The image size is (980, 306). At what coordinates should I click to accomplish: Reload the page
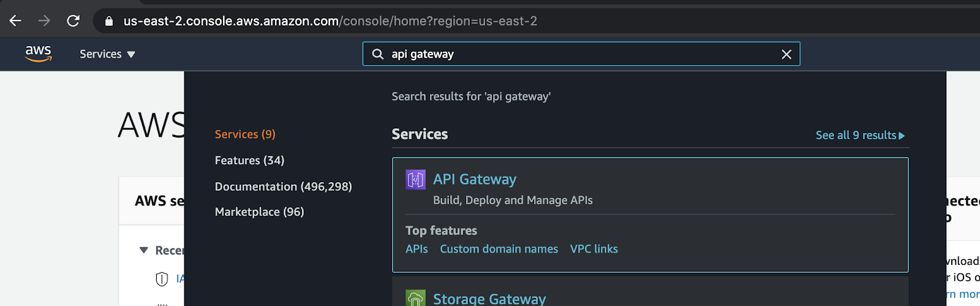(x=73, y=21)
